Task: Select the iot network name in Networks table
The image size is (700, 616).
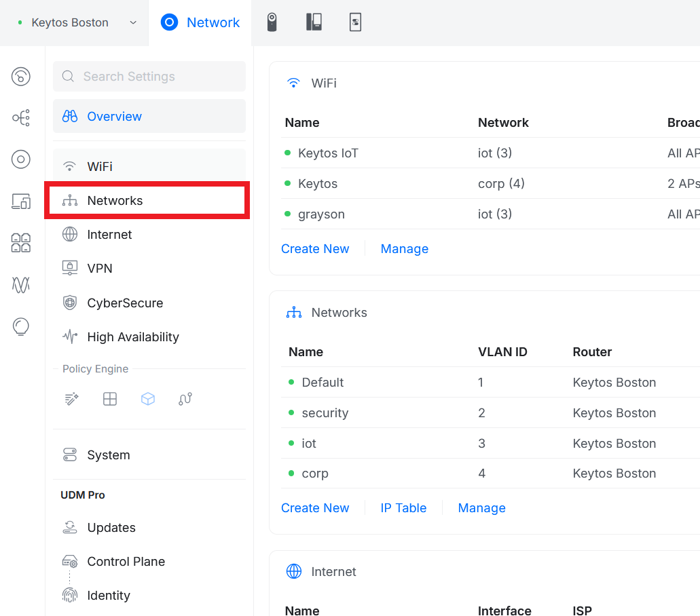Action: tap(309, 444)
